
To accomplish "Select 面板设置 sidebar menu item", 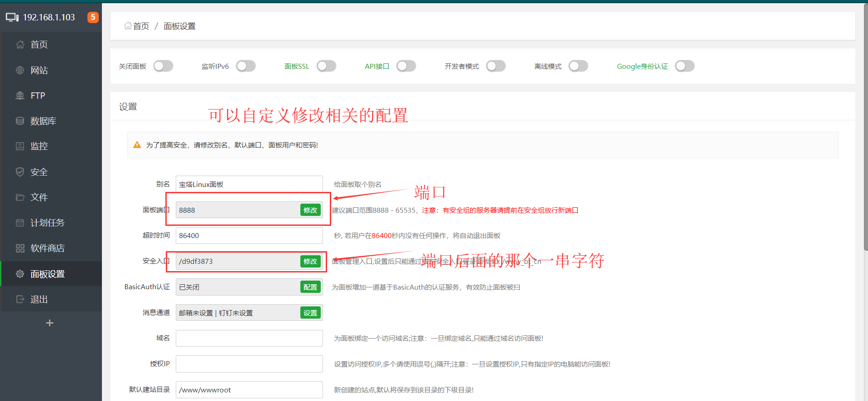I will (x=51, y=274).
